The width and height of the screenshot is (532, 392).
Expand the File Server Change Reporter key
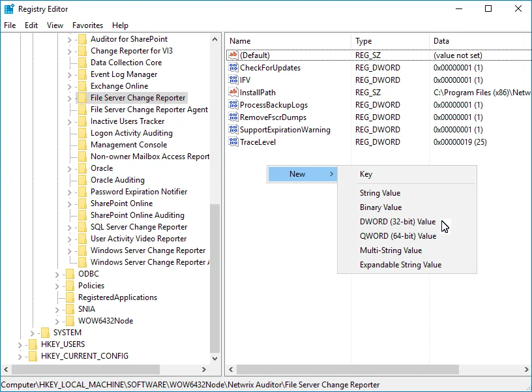click(x=69, y=98)
